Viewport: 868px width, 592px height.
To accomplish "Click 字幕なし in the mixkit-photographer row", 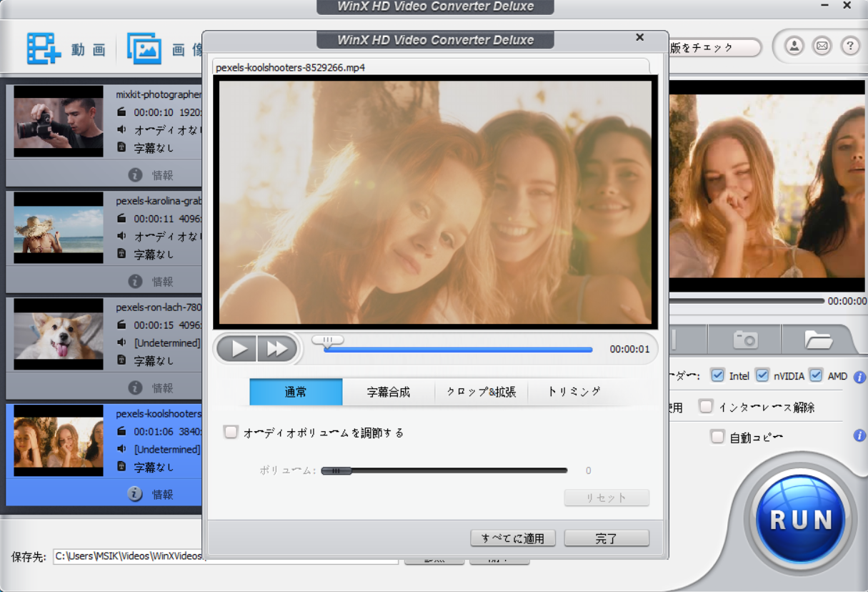I will pos(154,147).
